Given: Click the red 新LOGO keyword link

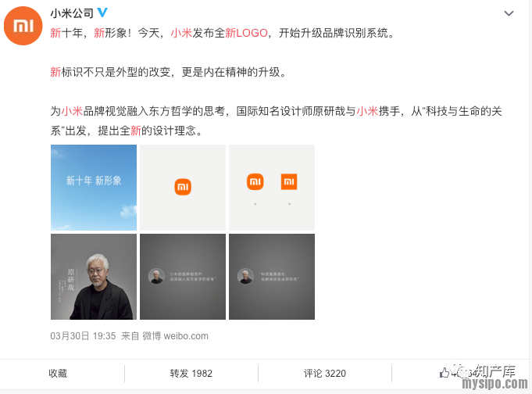Looking at the screenshot, I should coord(246,33).
